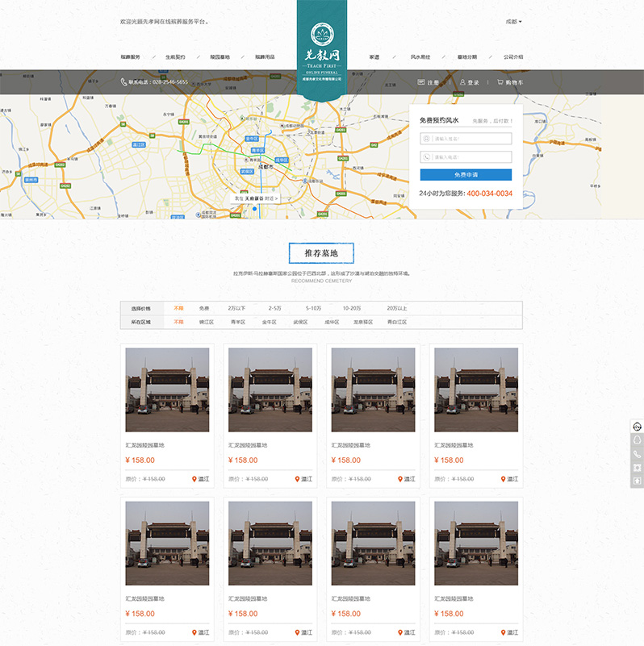Open the 购物车 shopping cart icon

point(500,82)
